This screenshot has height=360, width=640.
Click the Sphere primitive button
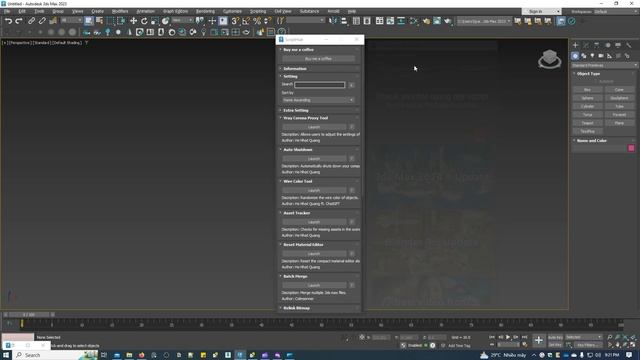[587, 98]
